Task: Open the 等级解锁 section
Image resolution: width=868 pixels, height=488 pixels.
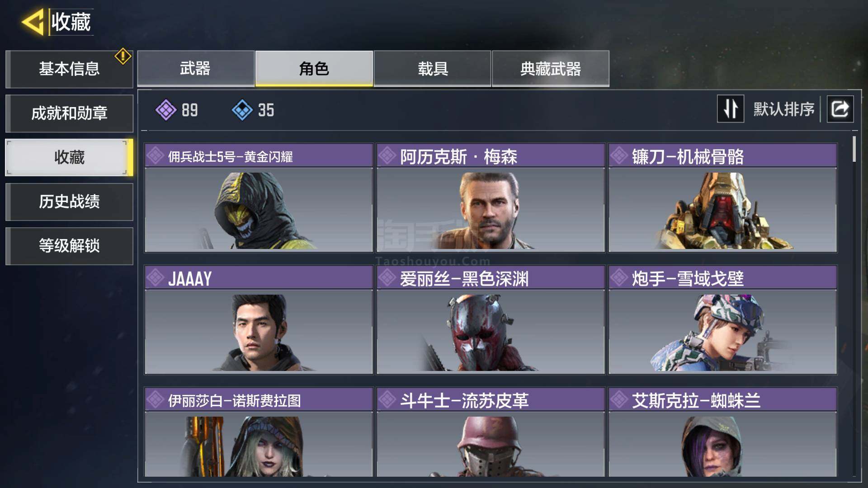Action: (x=69, y=246)
